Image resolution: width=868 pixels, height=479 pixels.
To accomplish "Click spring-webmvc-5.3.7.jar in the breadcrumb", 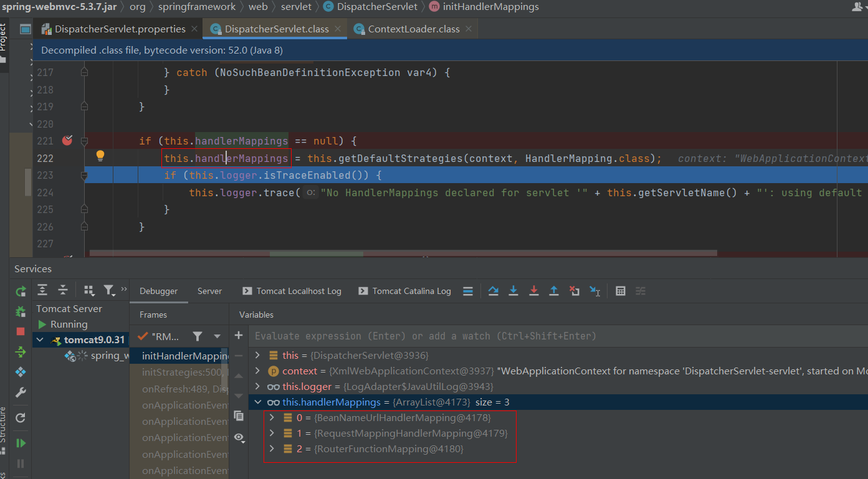I will coord(59,7).
